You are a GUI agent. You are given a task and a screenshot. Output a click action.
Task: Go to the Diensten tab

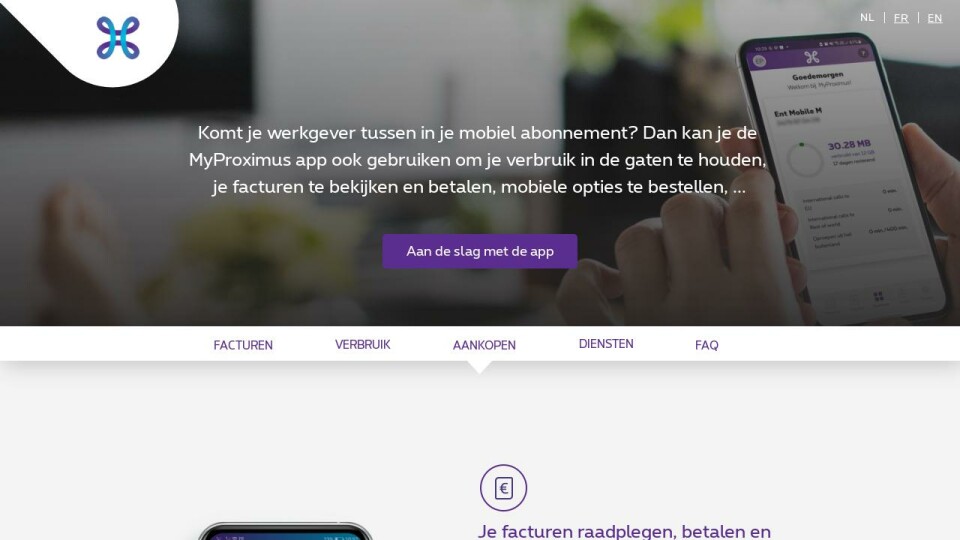tap(606, 344)
